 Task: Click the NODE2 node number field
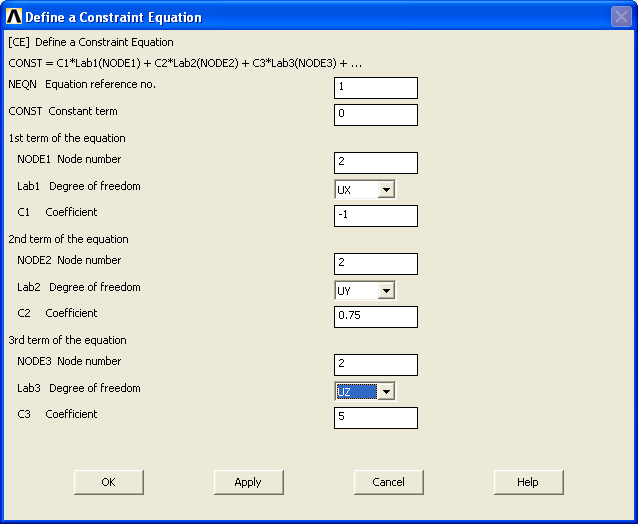(376, 264)
